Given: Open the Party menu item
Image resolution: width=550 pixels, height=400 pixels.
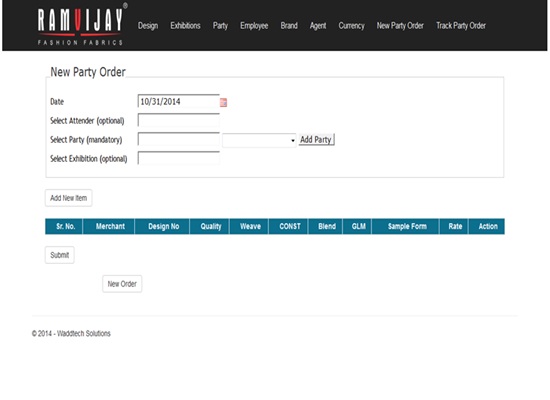Looking at the screenshot, I should 220,26.
